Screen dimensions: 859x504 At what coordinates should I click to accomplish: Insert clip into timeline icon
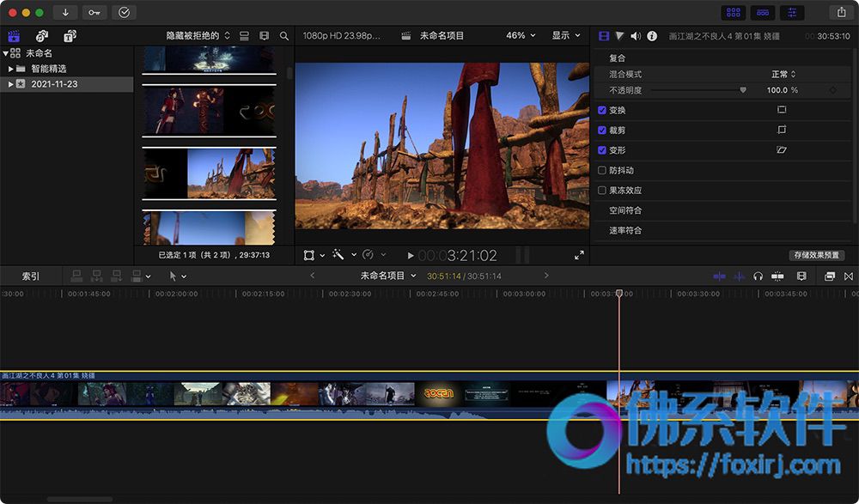pos(97,276)
